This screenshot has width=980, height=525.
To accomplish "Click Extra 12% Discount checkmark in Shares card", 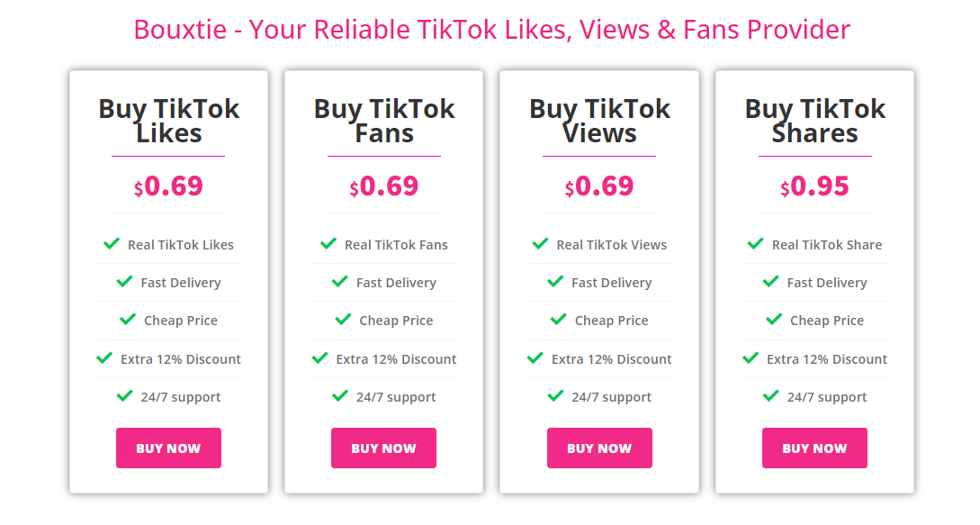I will coord(751,358).
